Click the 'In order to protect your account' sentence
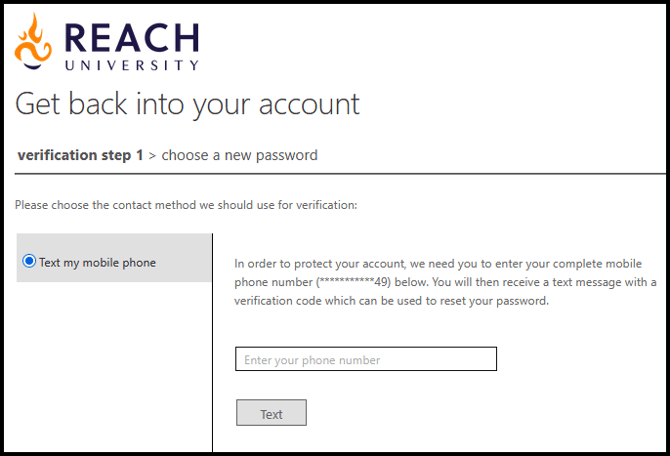 click(340, 264)
